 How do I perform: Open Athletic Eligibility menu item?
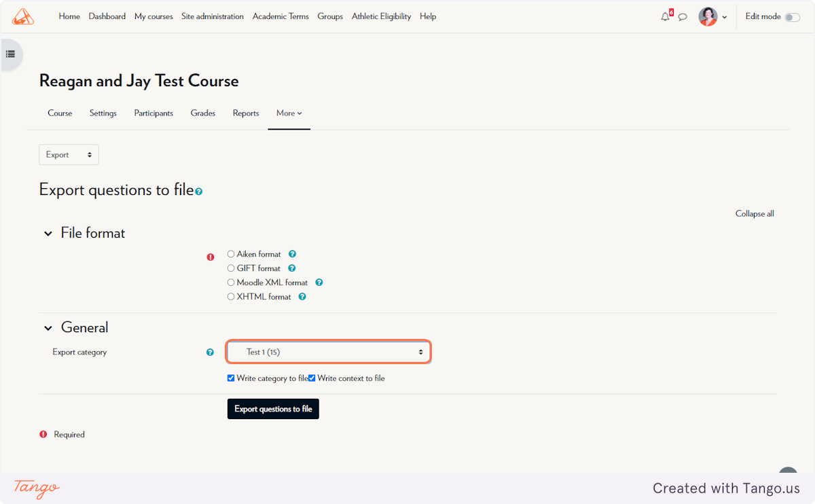pos(382,16)
